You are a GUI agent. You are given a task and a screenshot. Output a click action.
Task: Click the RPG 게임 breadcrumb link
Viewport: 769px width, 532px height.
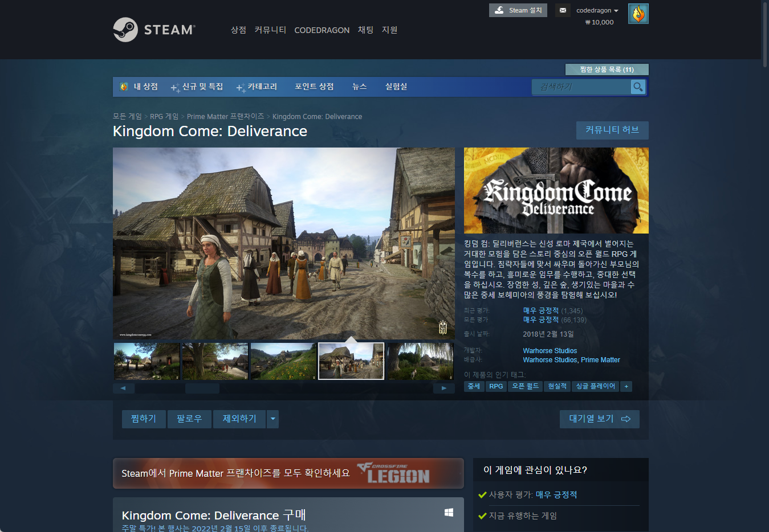coord(164,116)
